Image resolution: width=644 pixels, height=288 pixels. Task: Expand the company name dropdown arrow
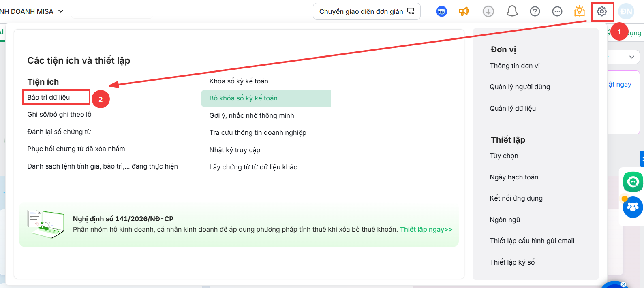click(61, 11)
